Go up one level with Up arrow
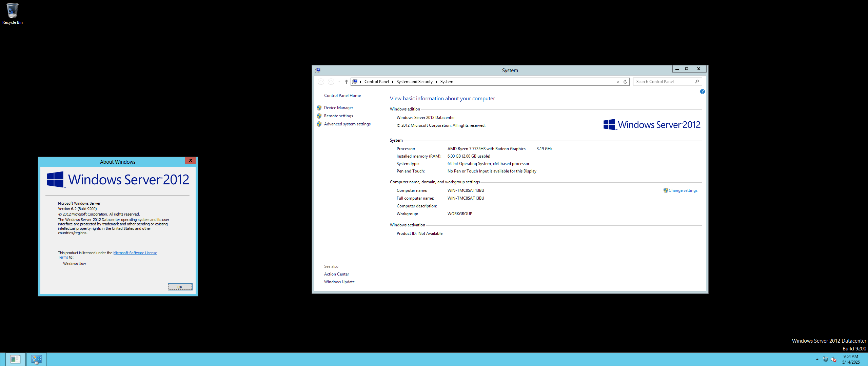 point(346,82)
